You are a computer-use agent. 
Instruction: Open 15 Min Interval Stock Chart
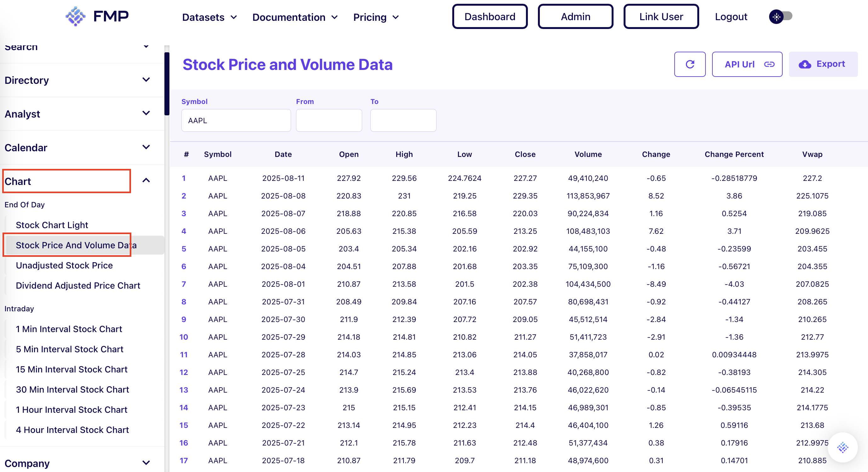[x=71, y=370]
